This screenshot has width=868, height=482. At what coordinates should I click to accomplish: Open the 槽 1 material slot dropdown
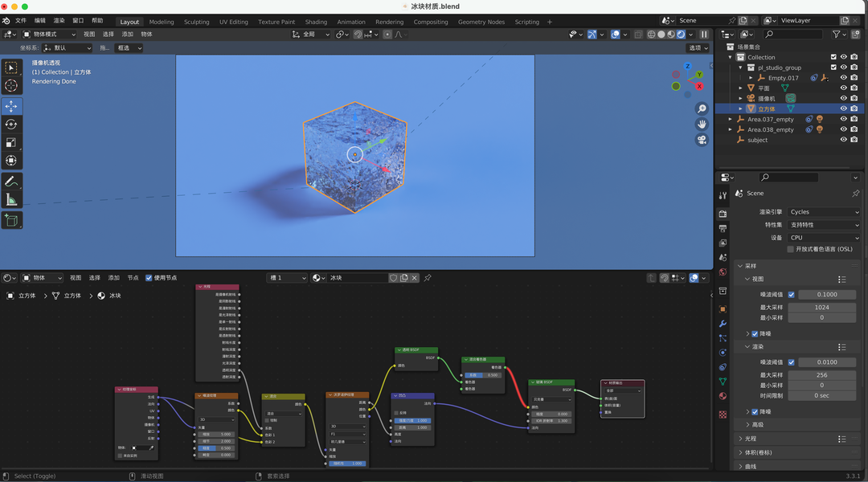point(287,278)
